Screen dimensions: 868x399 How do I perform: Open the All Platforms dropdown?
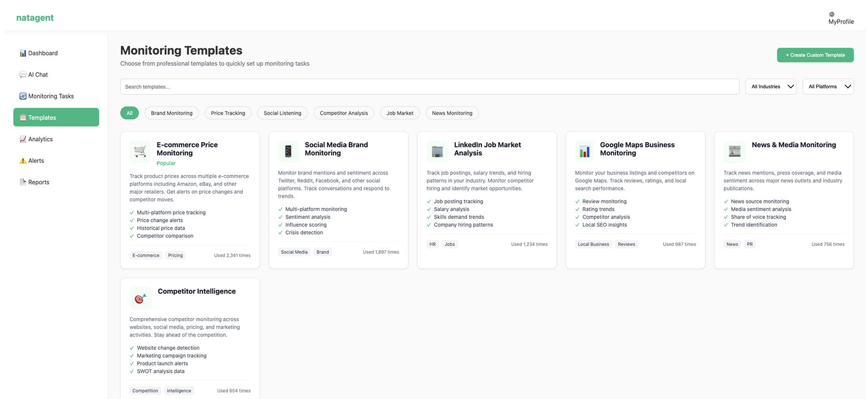pos(828,87)
